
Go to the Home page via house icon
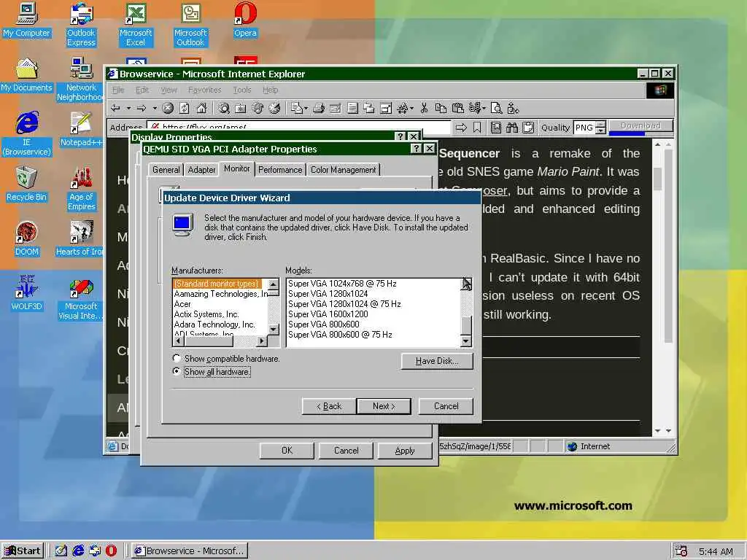pos(201,109)
